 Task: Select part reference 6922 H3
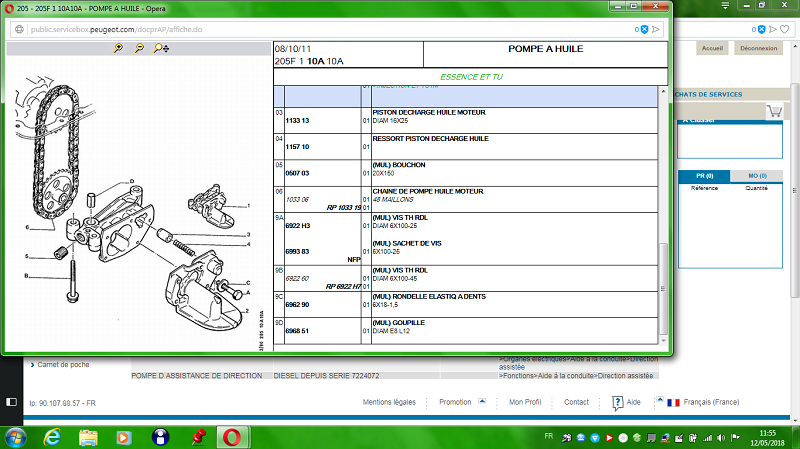point(298,226)
